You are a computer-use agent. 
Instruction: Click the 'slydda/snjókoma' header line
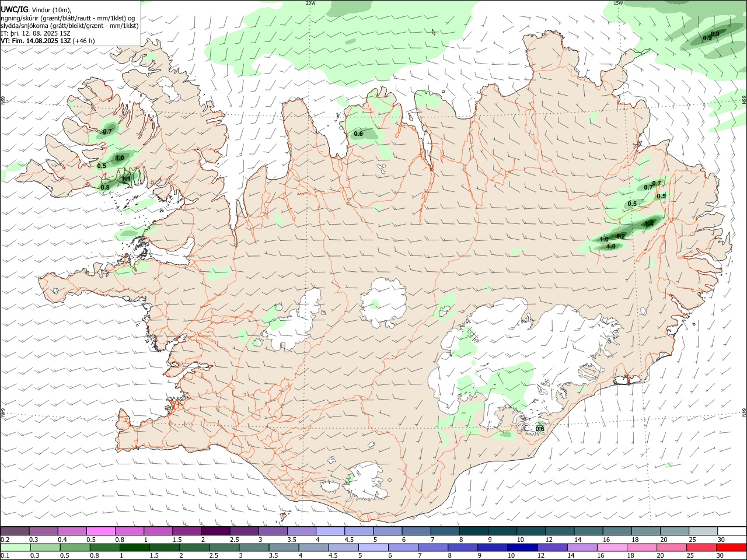69,26
